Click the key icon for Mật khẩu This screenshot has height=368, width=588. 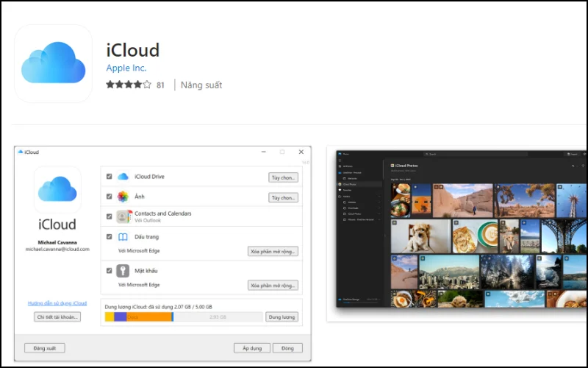pyautogui.click(x=123, y=271)
